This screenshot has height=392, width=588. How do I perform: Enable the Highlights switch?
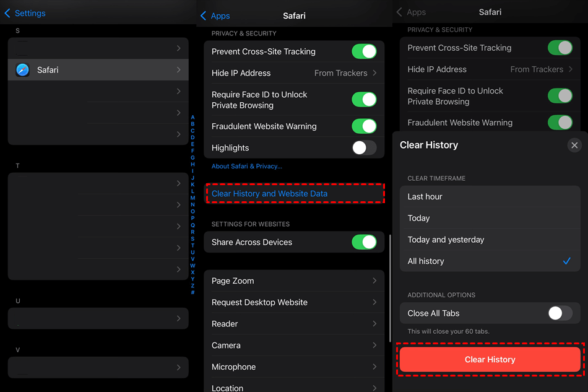(364, 148)
